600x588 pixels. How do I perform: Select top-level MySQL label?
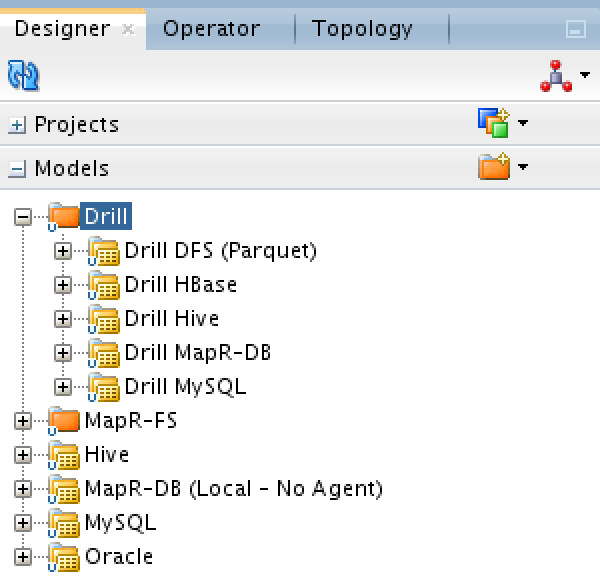[x=121, y=523]
